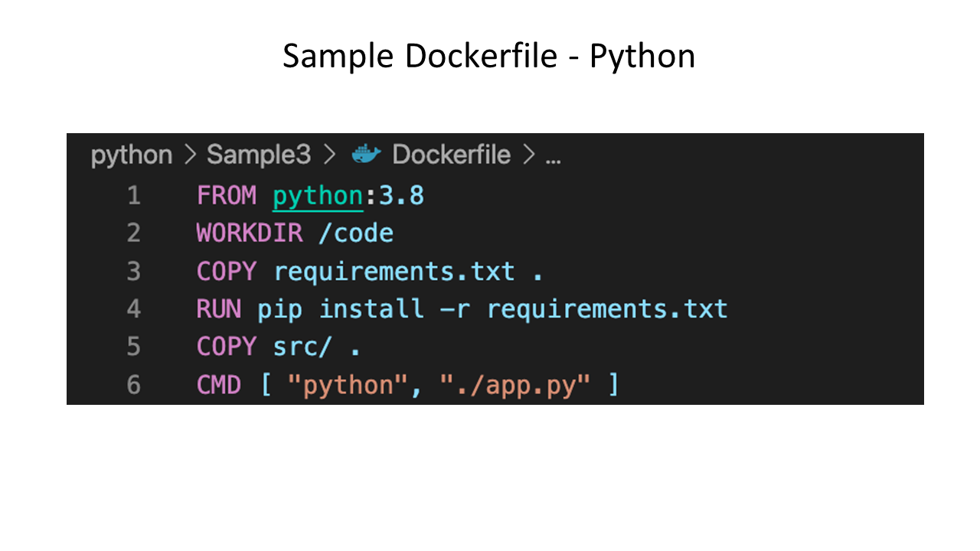The image size is (980, 551).
Task: Click line number 5 in gutter
Action: [x=134, y=347]
